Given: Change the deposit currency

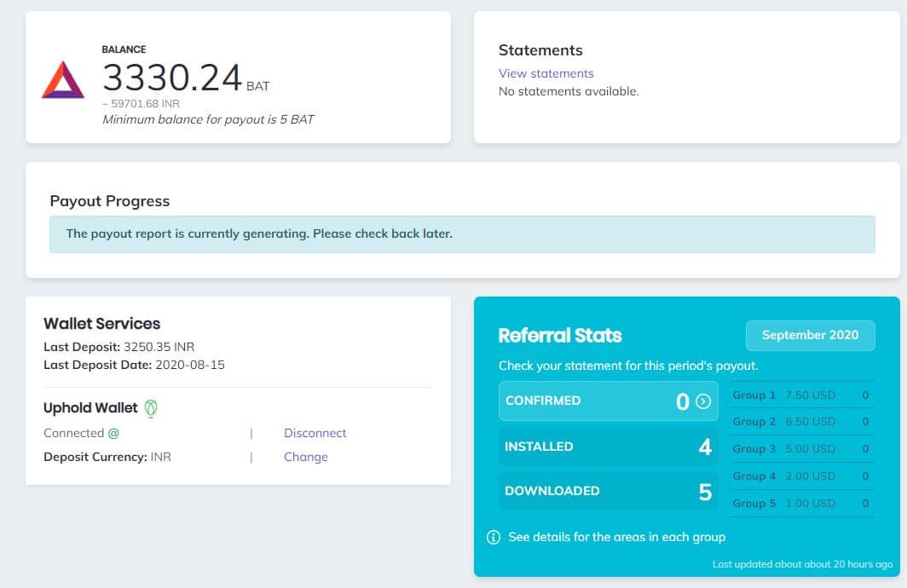Looking at the screenshot, I should tap(305, 457).
